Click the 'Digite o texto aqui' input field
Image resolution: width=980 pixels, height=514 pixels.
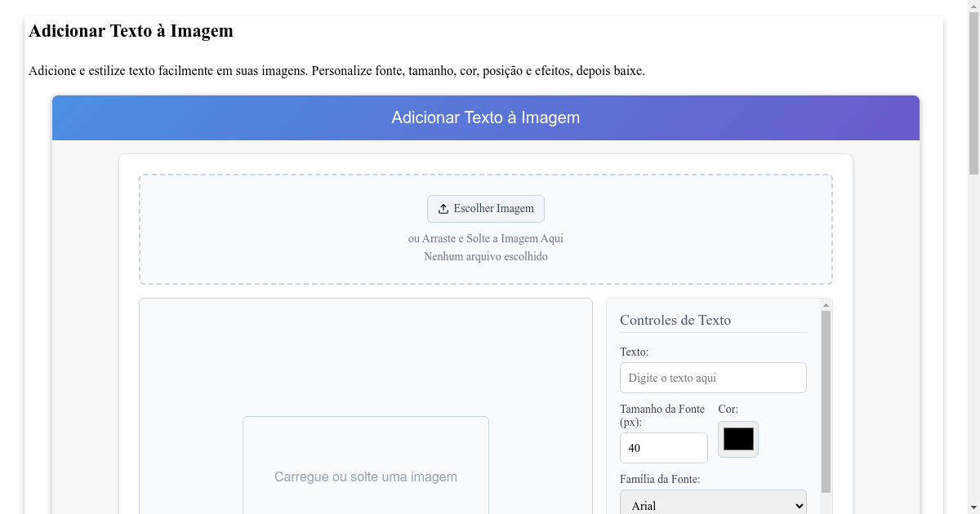pos(712,377)
